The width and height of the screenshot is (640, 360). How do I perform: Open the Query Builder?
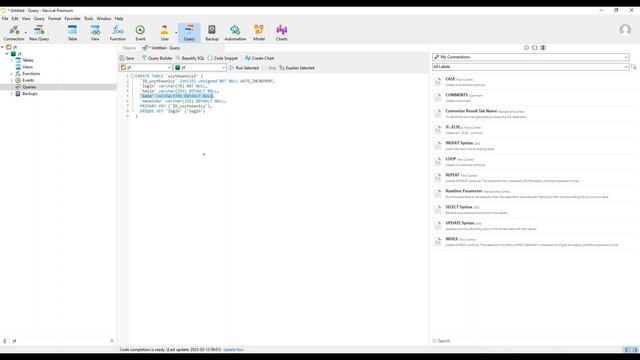tap(157, 58)
